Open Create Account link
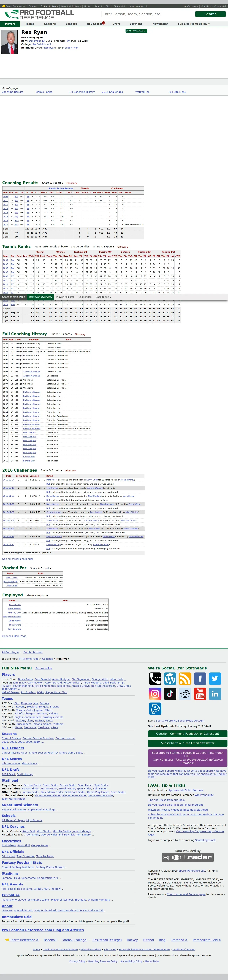The width and height of the screenshot is (228, 980). 33,652
